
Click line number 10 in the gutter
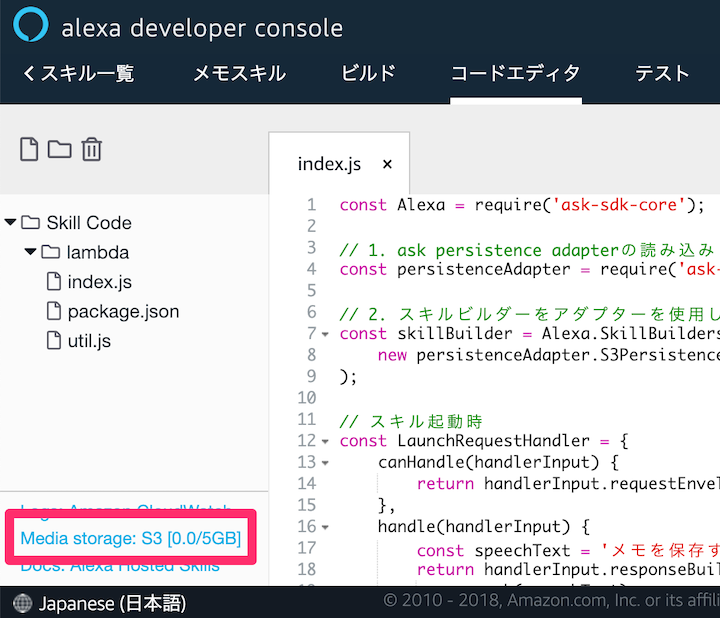(307, 398)
